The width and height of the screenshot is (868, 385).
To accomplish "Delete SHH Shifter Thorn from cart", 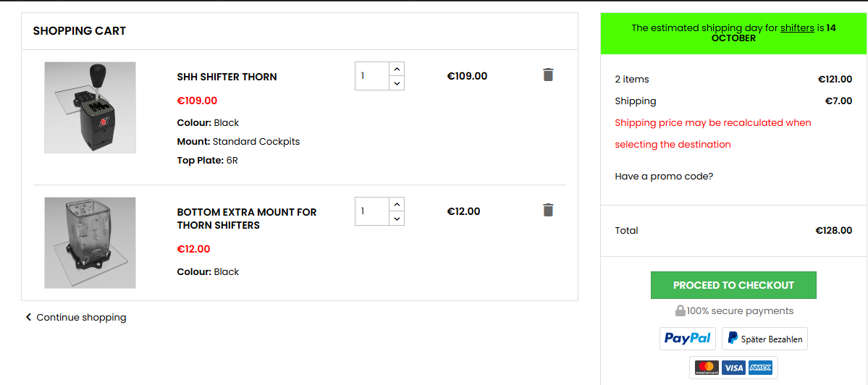I will [x=548, y=75].
